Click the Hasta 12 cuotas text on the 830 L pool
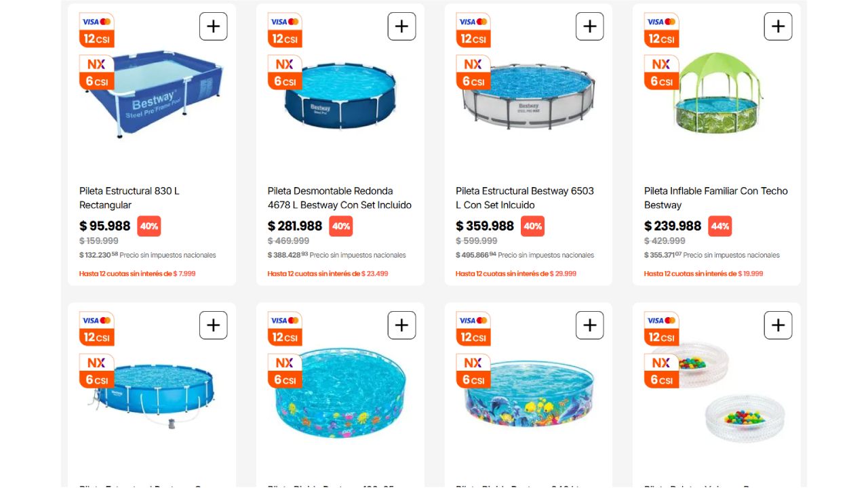868x488 pixels. point(138,274)
